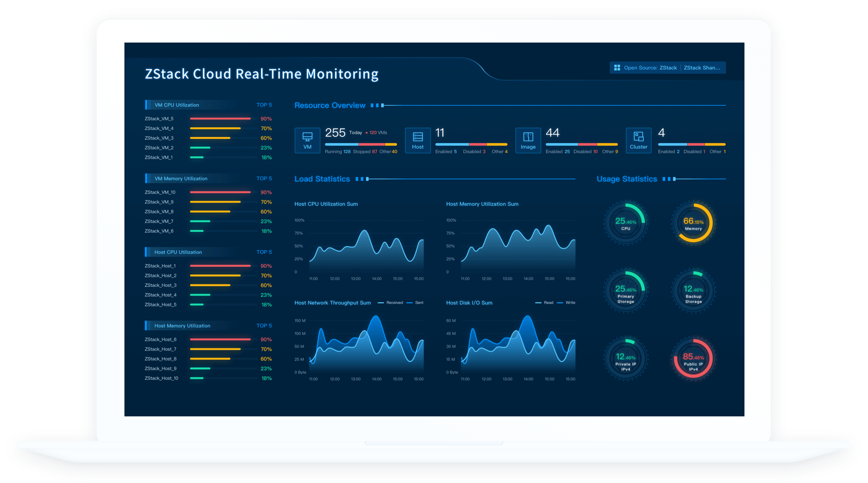Click TOP 5 in VM Memory Utilization
Screen dimensions: 868x483
264,179
